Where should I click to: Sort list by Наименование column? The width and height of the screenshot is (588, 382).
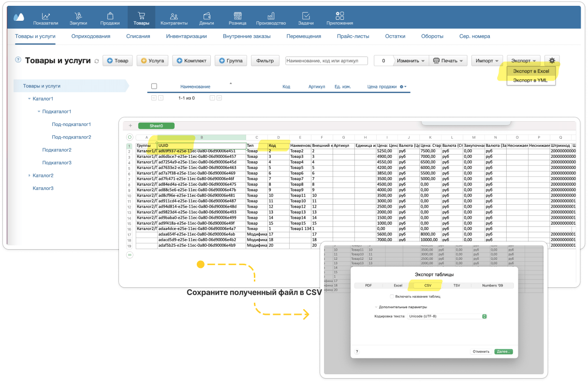[195, 87]
